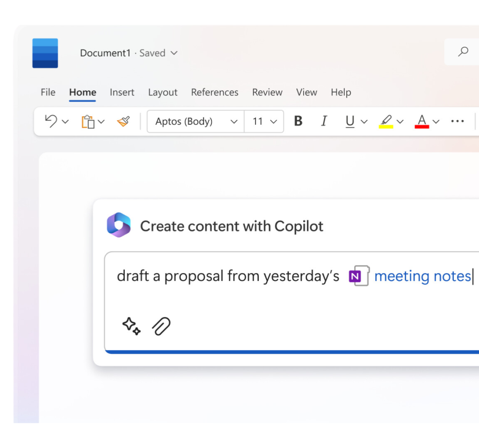Image resolution: width=479 pixels, height=448 pixels.
Task: Expand the Paste options arrow
Action: tap(101, 122)
